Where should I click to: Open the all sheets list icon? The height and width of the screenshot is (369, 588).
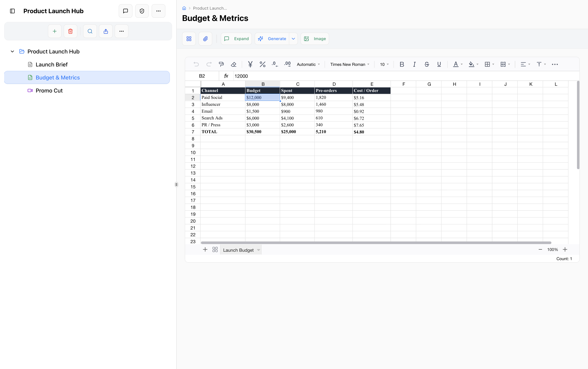215,249
